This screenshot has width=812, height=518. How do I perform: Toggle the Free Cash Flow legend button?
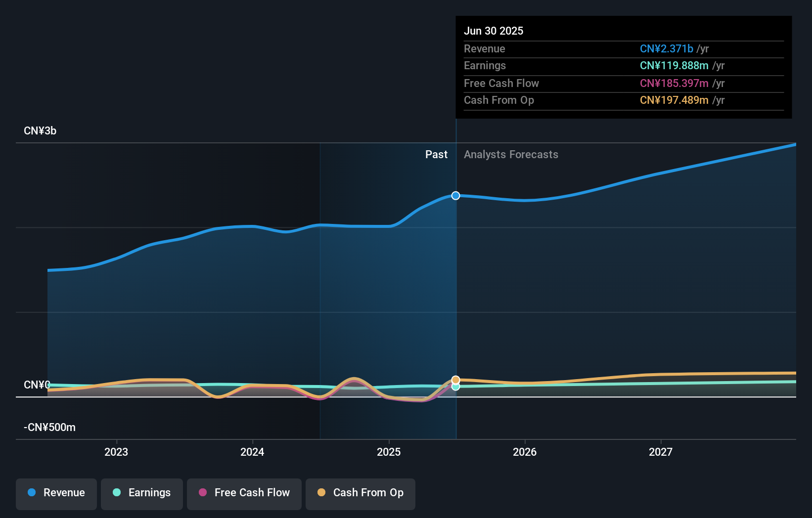(244, 494)
